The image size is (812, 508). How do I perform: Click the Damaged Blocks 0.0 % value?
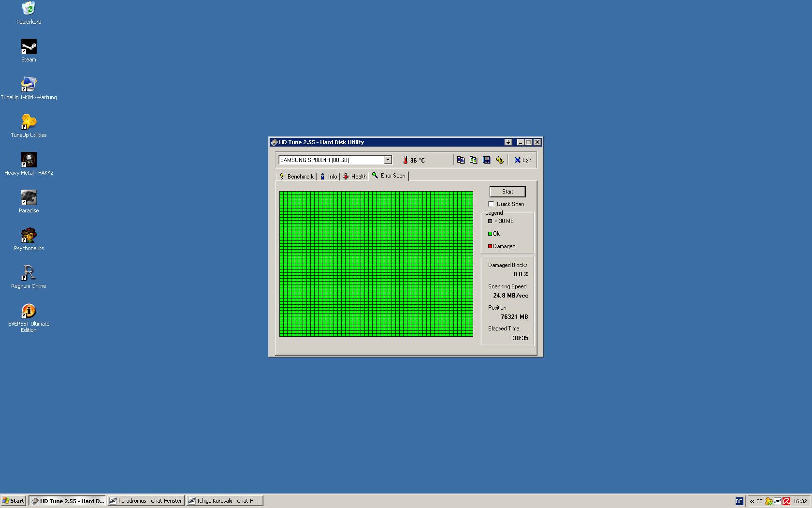[x=521, y=274]
